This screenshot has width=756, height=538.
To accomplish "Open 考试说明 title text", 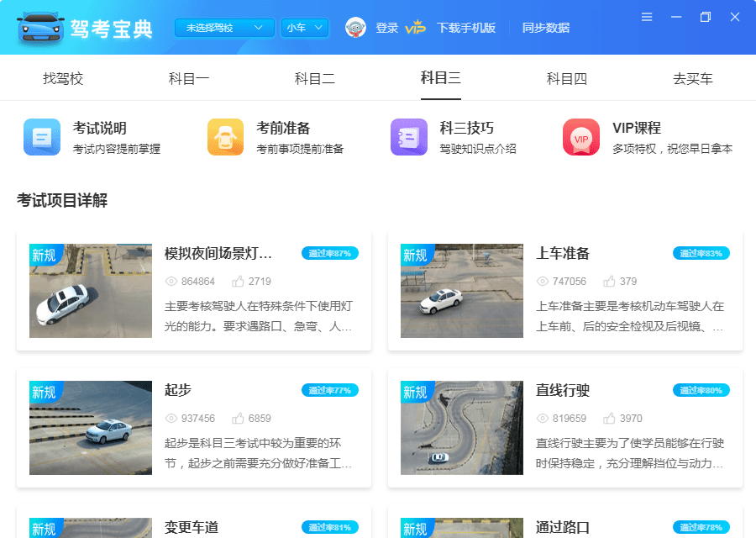I will click(100, 128).
